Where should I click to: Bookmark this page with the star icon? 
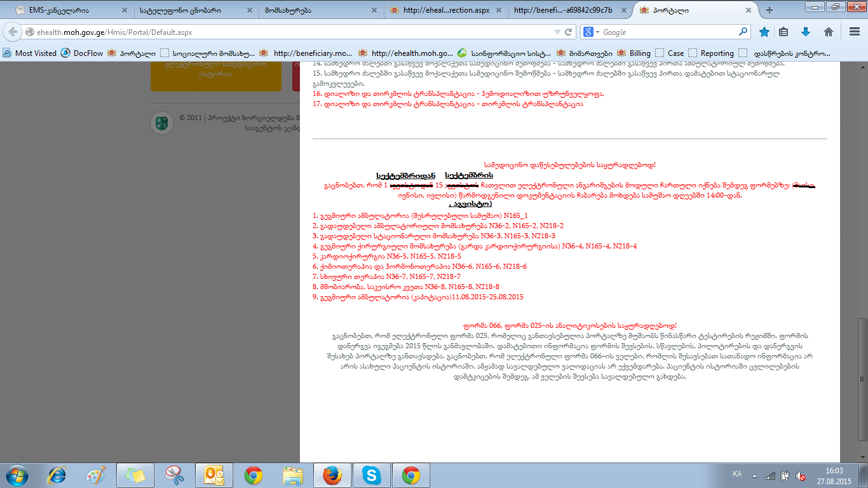(x=764, y=32)
